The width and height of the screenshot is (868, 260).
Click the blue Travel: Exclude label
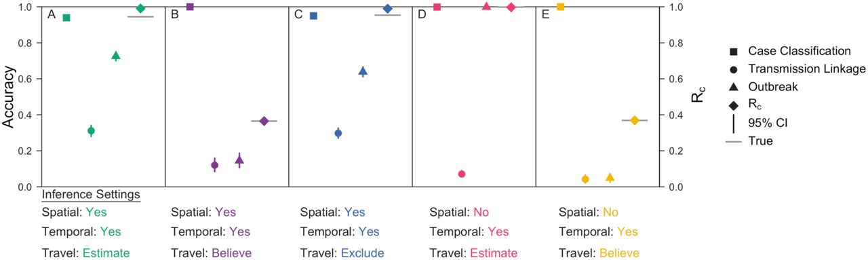pyautogui.click(x=334, y=253)
